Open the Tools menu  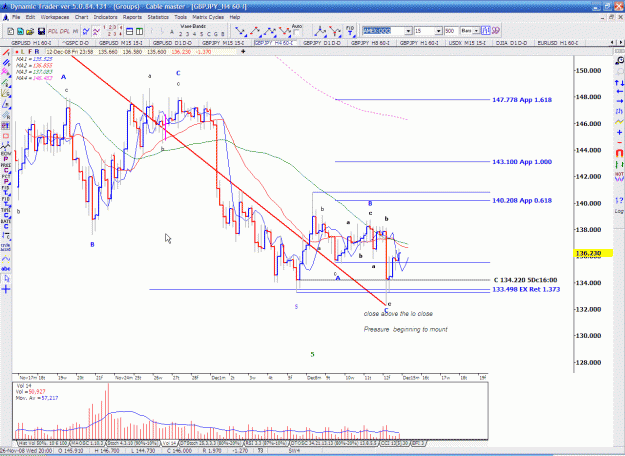(180, 17)
